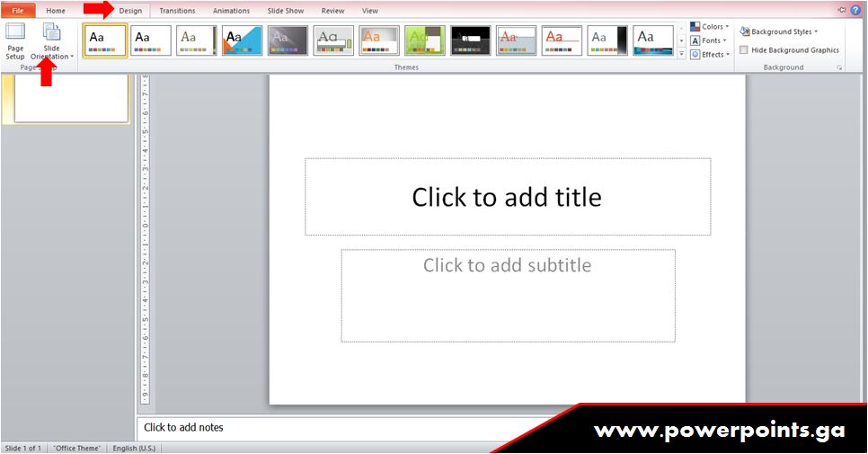Screen dimensions: 868x454
Task: Open the Background dialog launcher
Action: pos(839,67)
